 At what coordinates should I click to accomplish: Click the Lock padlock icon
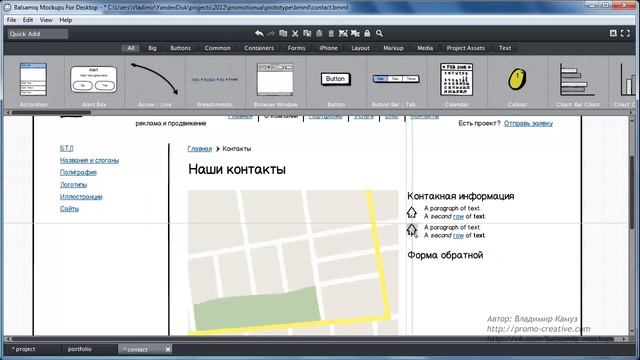pyautogui.click(x=367, y=33)
